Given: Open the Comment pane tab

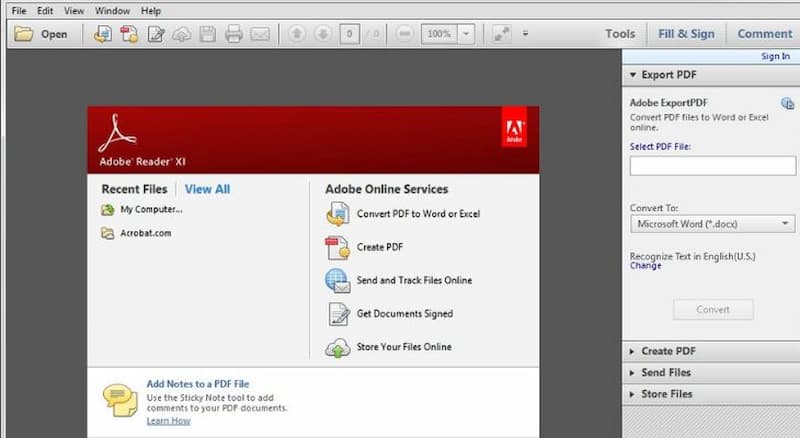Looking at the screenshot, I should coord(765,34).
